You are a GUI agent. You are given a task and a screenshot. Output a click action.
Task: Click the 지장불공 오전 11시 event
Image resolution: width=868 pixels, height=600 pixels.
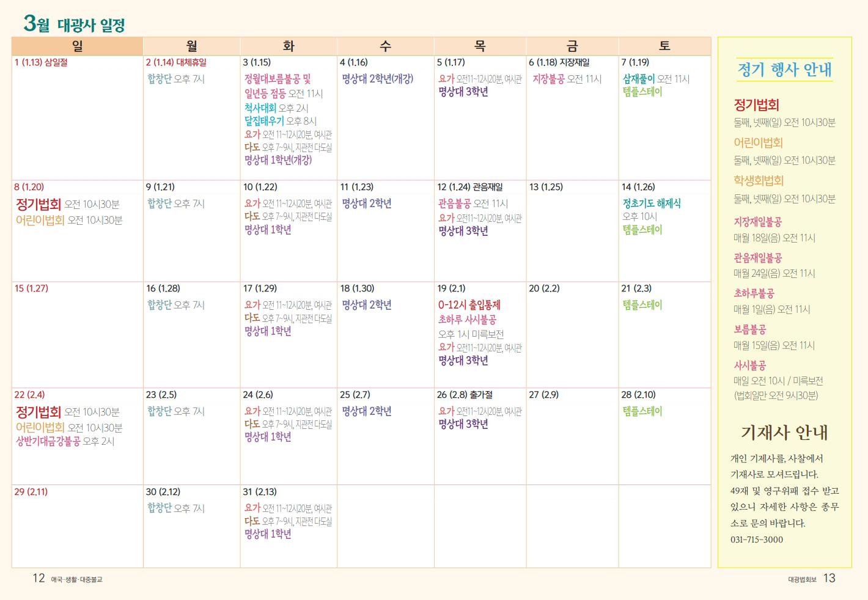567,79
